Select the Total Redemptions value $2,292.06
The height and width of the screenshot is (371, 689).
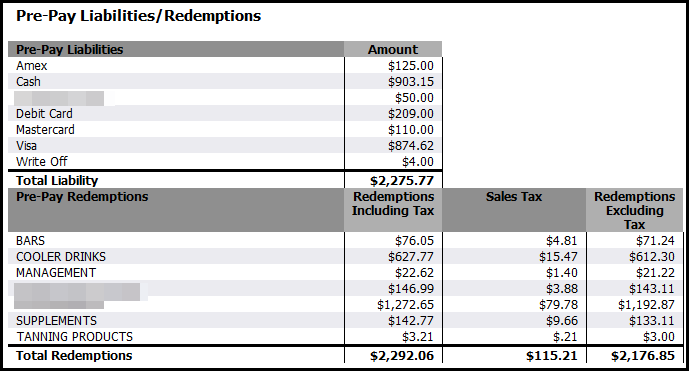pyautogui.click(x=402, y=356)
